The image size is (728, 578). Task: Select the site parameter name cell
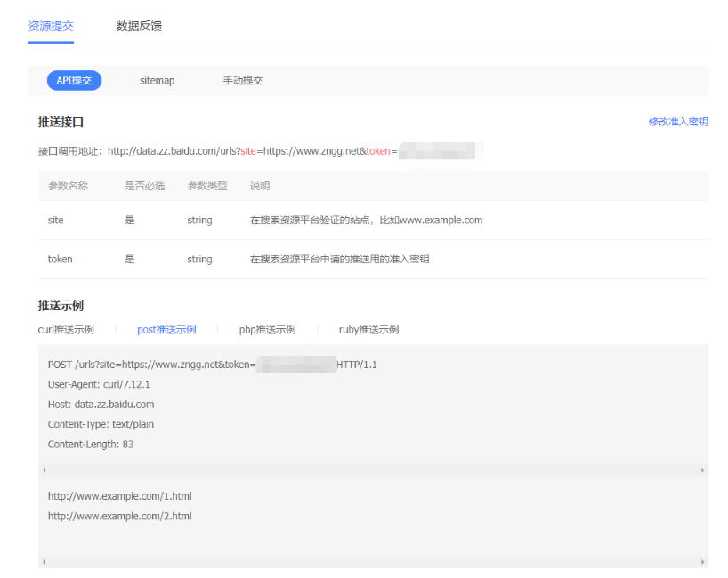click(56, 221)
